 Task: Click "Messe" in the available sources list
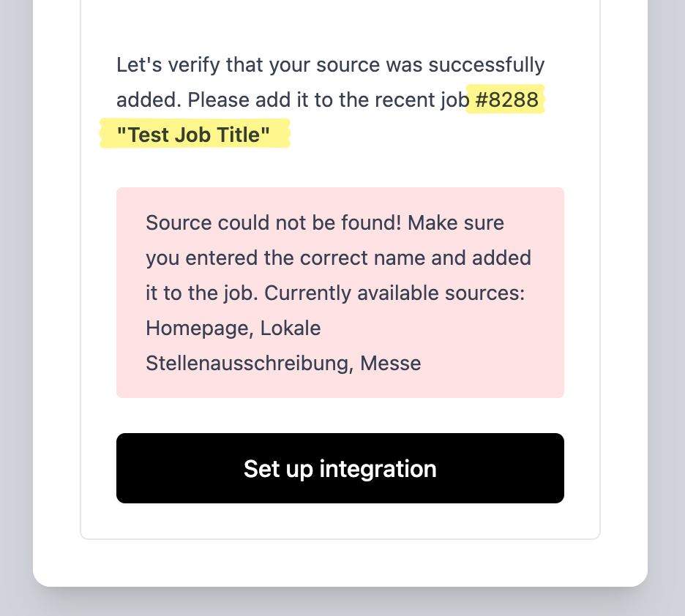click(391, 363)
